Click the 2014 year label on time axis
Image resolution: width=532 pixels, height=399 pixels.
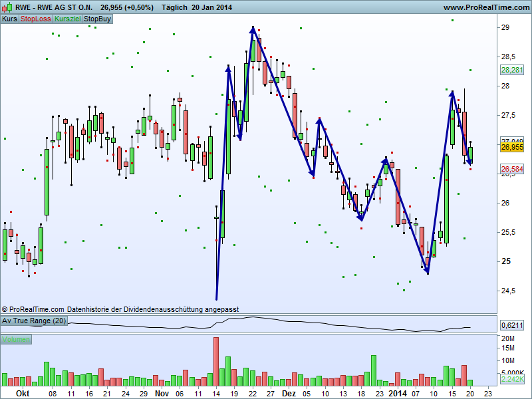(397, 394)
